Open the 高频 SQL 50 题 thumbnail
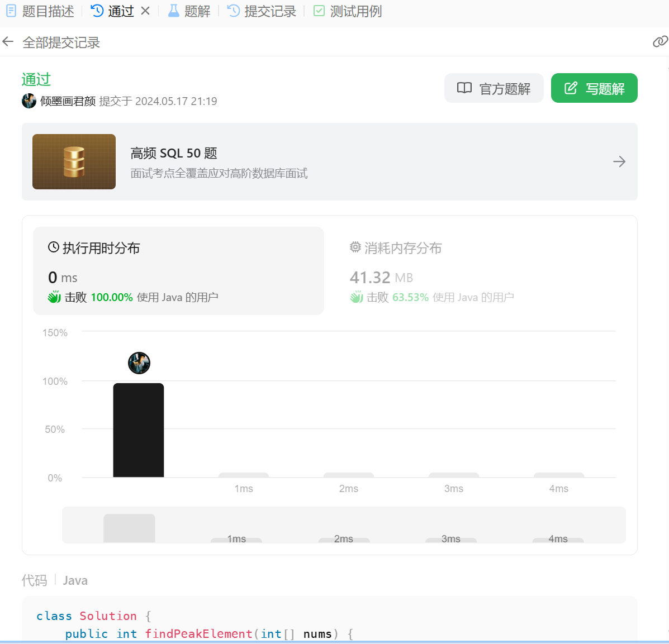 [74, 161]
